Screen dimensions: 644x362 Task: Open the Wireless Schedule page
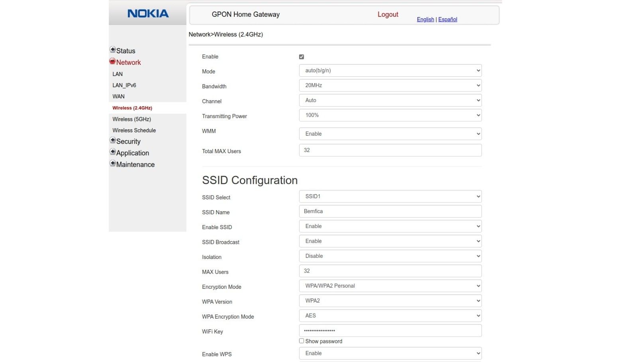click(x=134, y=130)
